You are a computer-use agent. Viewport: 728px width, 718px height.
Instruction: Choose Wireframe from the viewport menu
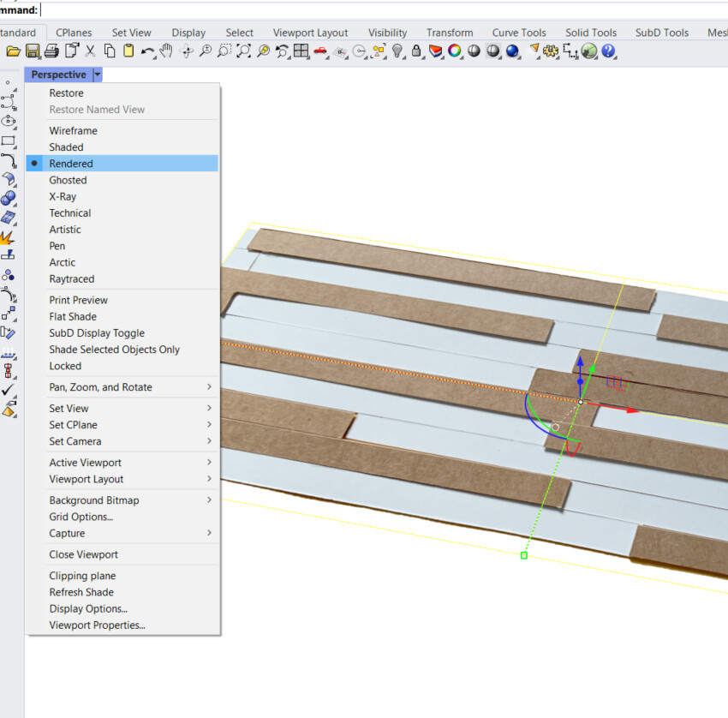coord(73,131)
